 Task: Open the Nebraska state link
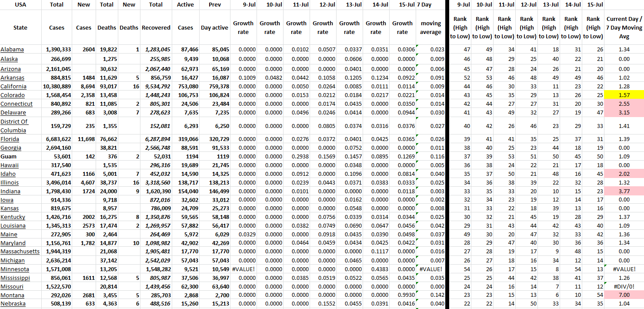point(13,304)
